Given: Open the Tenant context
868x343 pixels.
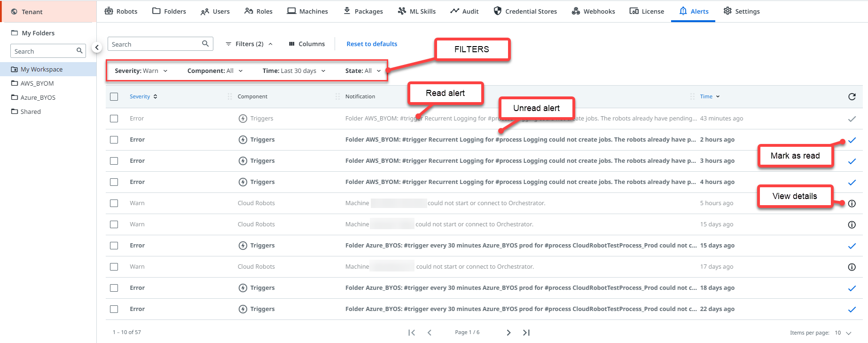Looking at the screenshot, I should (48, 12).
